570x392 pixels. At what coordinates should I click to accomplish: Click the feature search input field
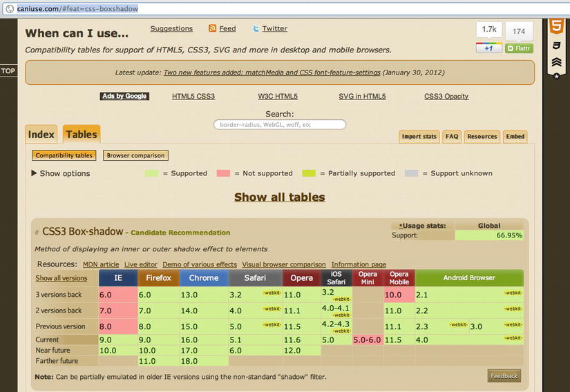click(279, 125)
